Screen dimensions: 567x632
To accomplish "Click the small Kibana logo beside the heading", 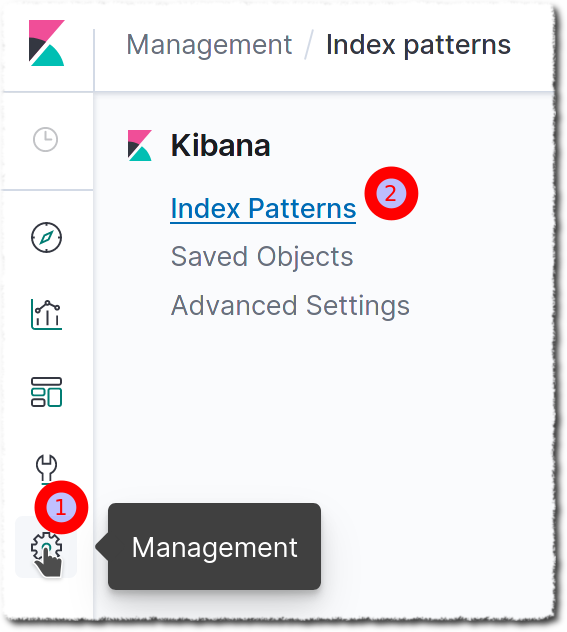I will [x=140, y=146].
